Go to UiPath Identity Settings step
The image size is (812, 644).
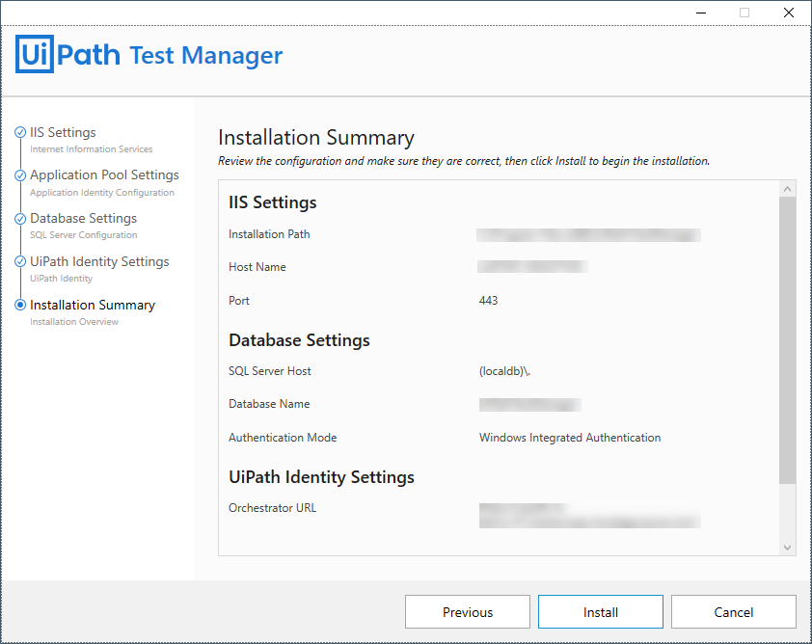pyautogui.click(x=99, y=261)
